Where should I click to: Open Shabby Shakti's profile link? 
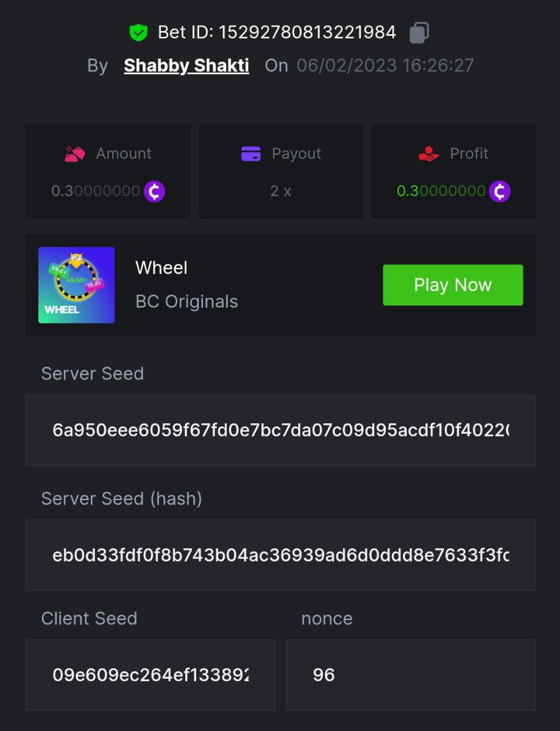(186, 66)
